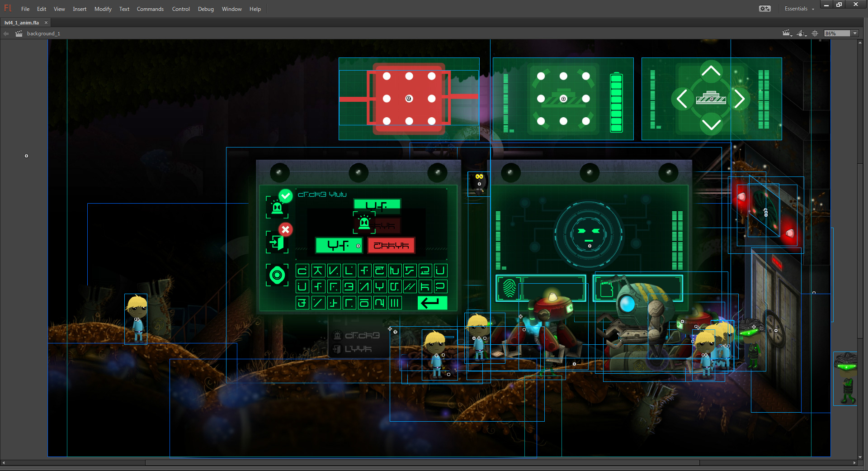Open the Debug menu
868x471 pixels.
[206, 9]
